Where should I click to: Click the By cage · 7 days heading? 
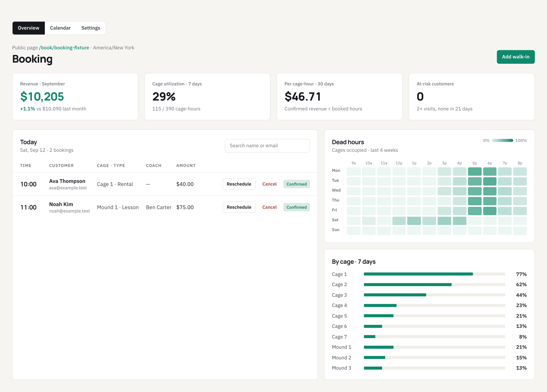click(354, 262)
